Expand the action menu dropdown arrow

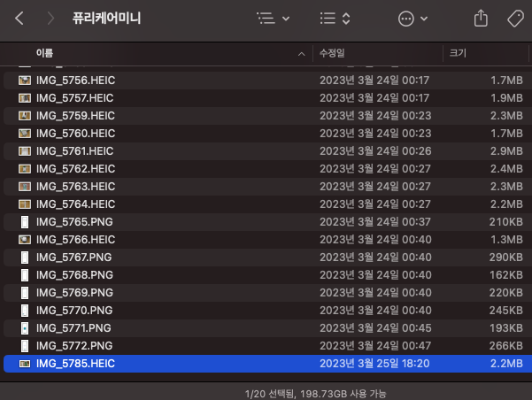[x=424, y=19]
